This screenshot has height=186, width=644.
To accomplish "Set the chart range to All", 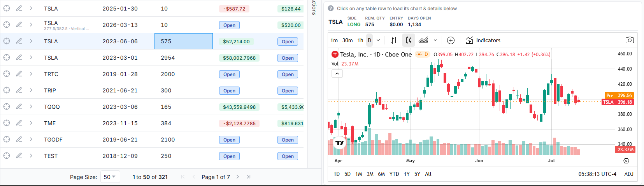I will [x=428, y=174].
